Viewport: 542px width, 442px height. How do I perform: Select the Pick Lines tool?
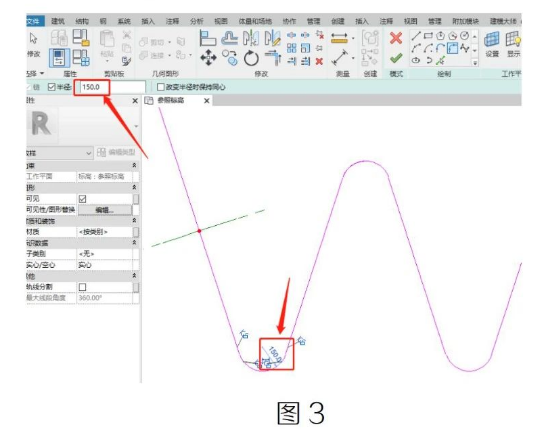440,60
